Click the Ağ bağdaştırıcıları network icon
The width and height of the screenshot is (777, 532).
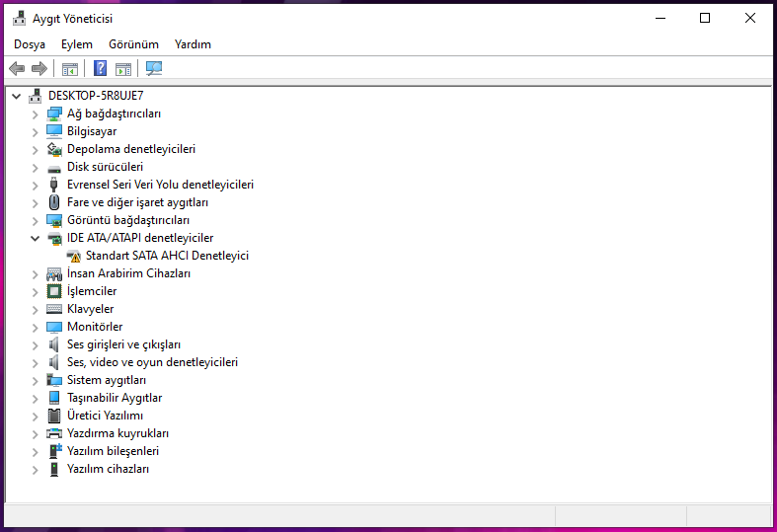(54, 114)
